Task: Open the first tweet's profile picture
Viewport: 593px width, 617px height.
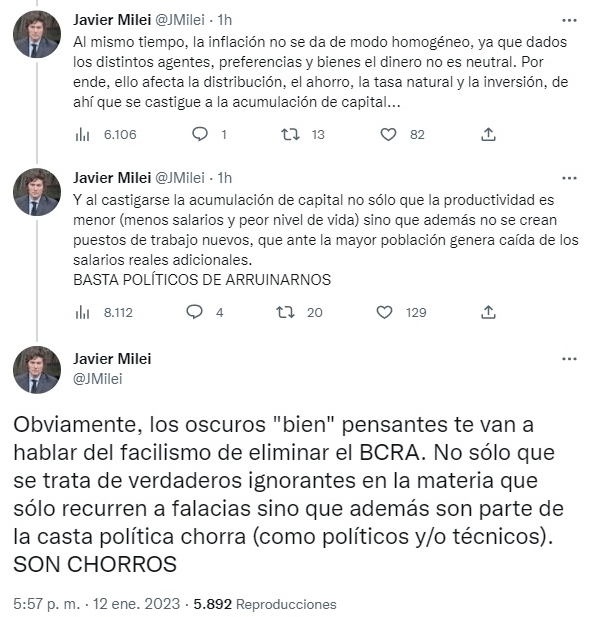Action: [37, 35]
